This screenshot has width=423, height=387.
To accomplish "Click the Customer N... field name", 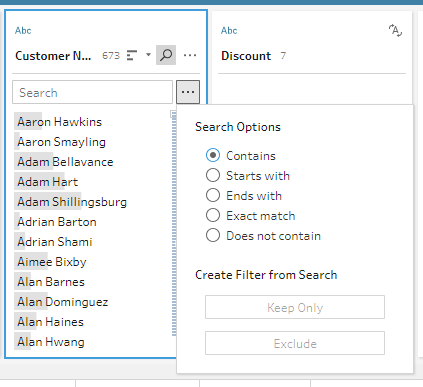I will click(x=53, y=56).
